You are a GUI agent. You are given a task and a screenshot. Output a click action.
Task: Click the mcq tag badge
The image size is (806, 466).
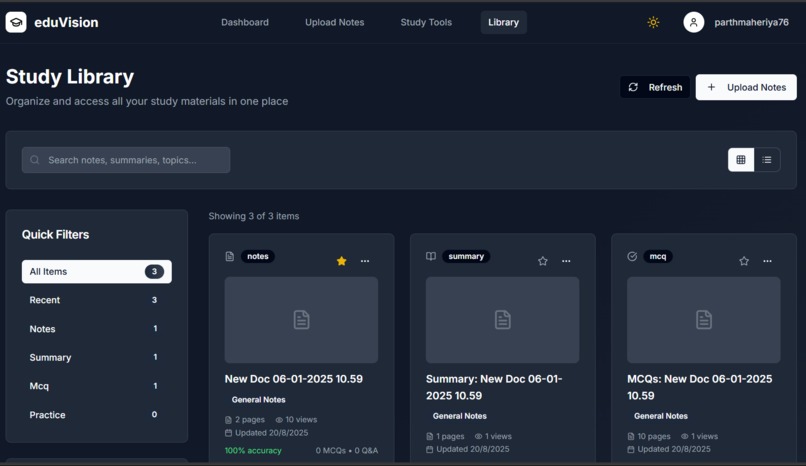pos(657,256)
